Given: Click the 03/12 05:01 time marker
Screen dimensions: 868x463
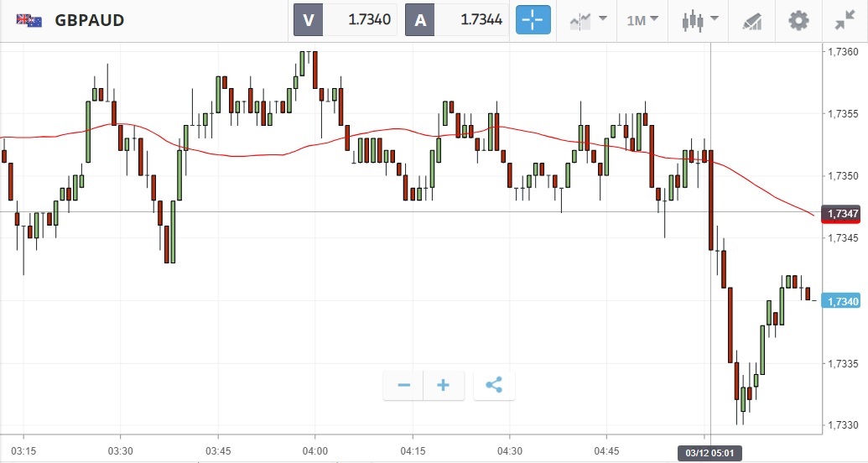Looking at the screenshot, I should click(x=710, y=454).
